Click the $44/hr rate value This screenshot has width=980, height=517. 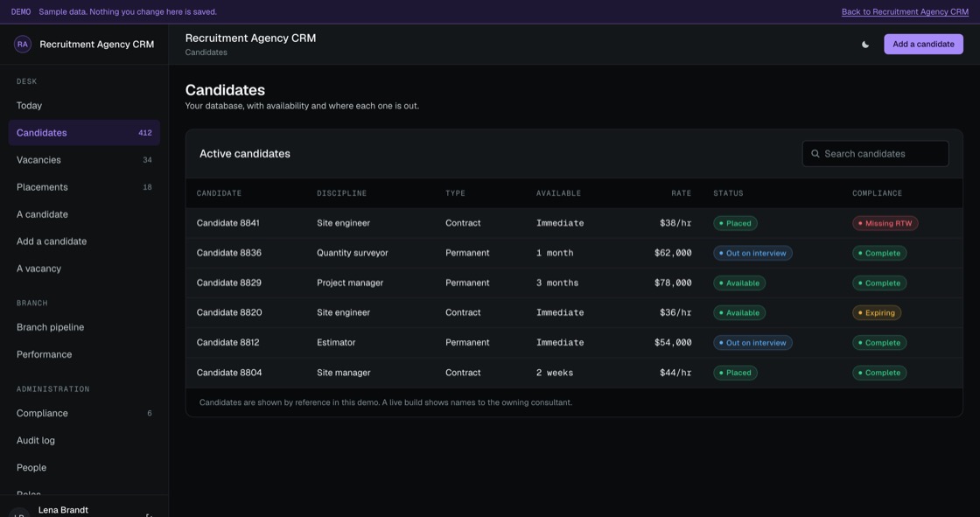click(x=675, y=373)
